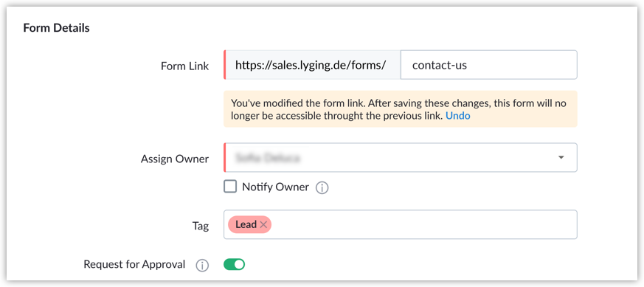
Task: Click the Tag field label
Action: [x=201, y=226]
